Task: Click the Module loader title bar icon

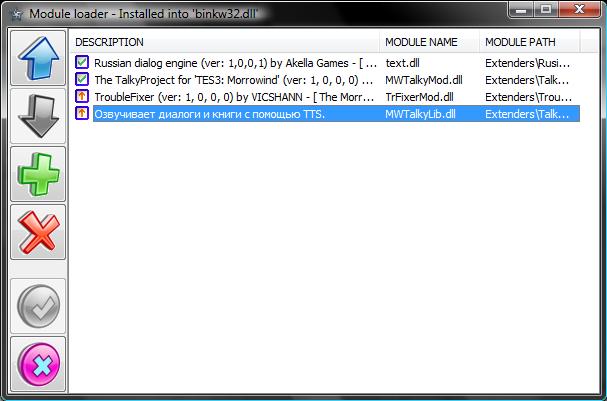Action: [x=16, y=14]
